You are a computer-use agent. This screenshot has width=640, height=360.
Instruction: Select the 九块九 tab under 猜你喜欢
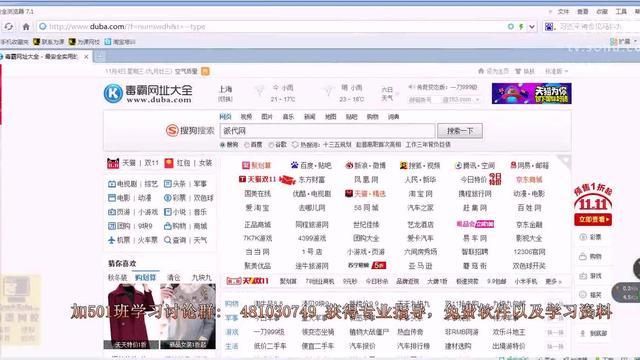point(201,278)
